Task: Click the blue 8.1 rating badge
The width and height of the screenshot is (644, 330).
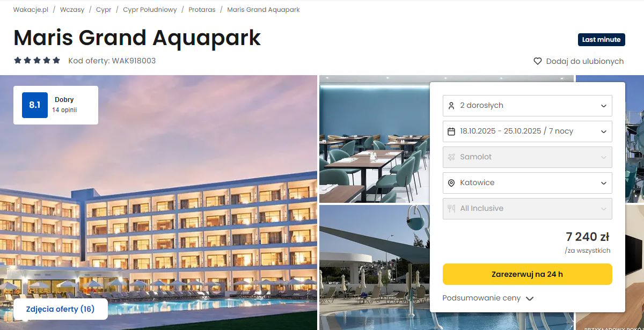Action: coord(35,105)
